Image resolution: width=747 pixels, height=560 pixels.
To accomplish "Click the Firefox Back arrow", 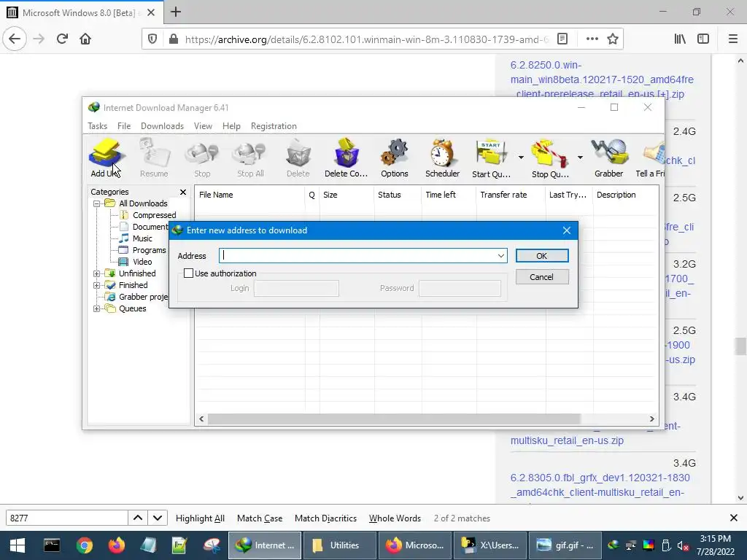I will pos(15,39).
